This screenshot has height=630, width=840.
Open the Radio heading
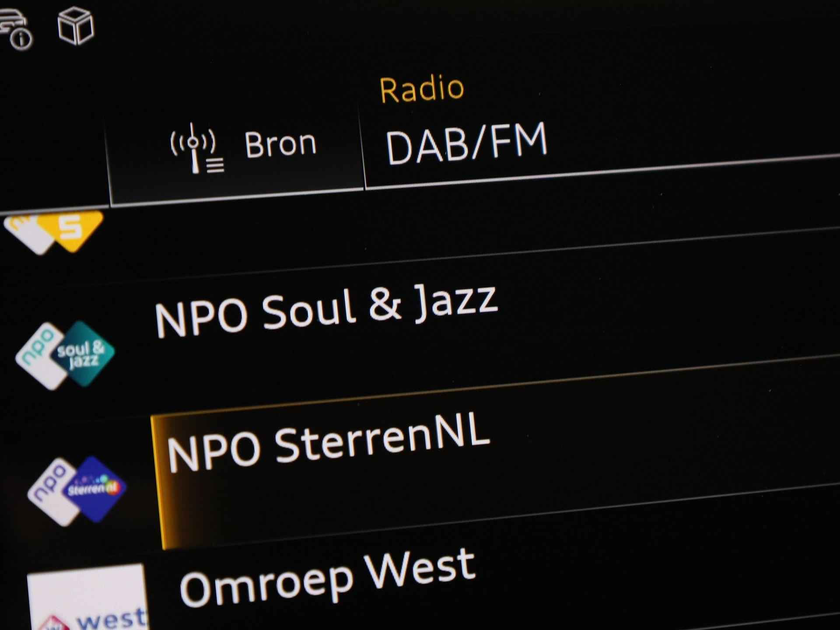[x=422, y=89]
